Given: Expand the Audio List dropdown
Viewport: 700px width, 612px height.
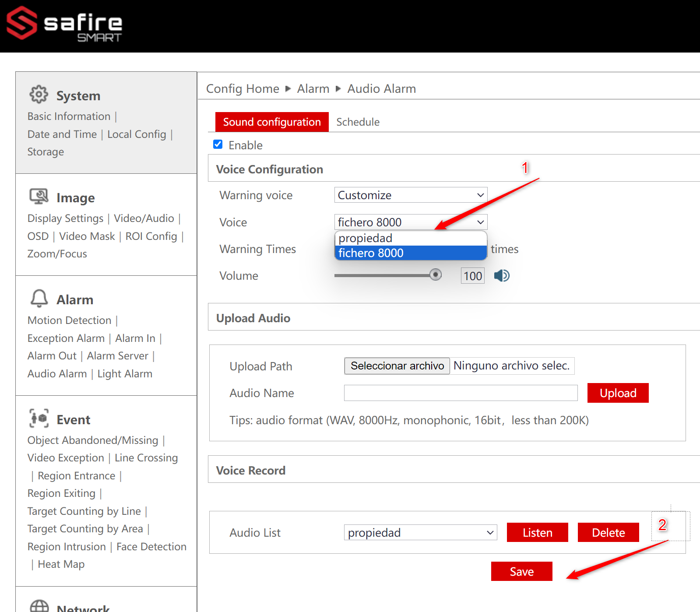Looking at the screenshot, I should [x=420, y=533].
